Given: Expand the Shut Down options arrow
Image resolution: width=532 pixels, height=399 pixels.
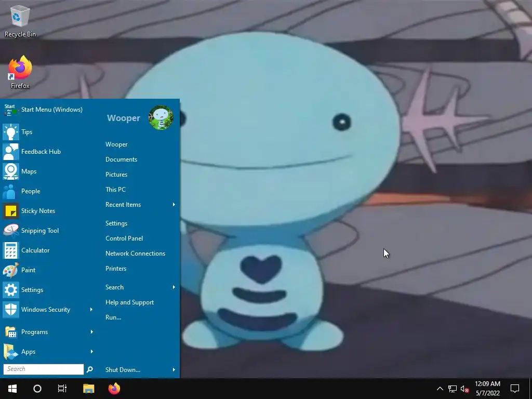Looking at the screenshot, I should tap(174, 369).
